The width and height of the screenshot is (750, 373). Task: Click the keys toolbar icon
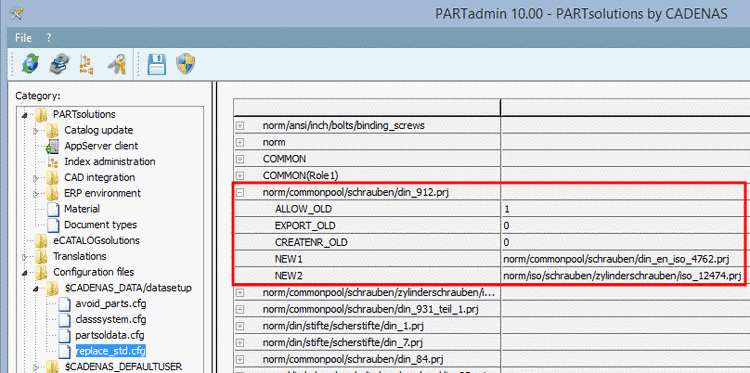pyautogui.click(x=116, y=64)
